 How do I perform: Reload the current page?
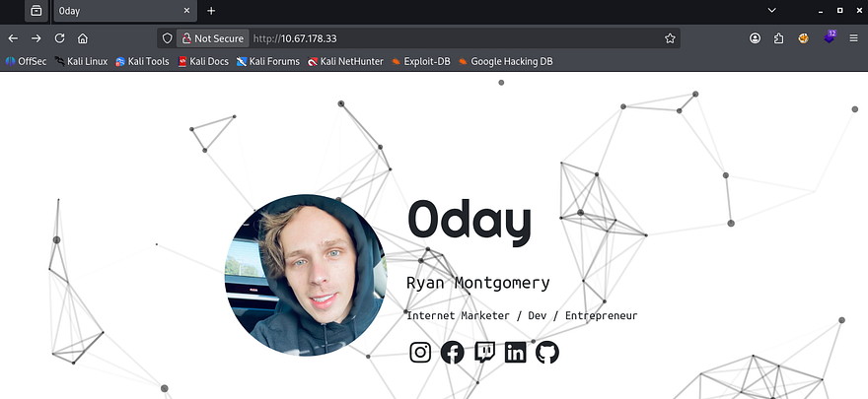click(x=59, y=38)
